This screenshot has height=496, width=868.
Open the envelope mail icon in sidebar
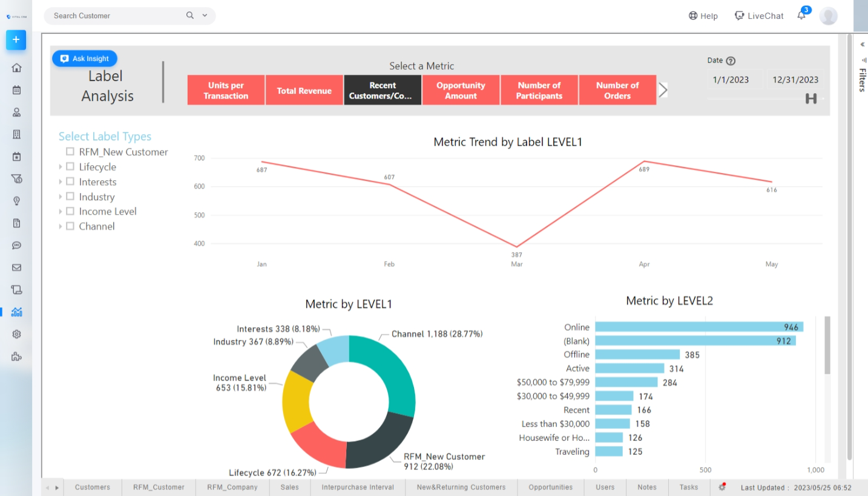[16, 267]
